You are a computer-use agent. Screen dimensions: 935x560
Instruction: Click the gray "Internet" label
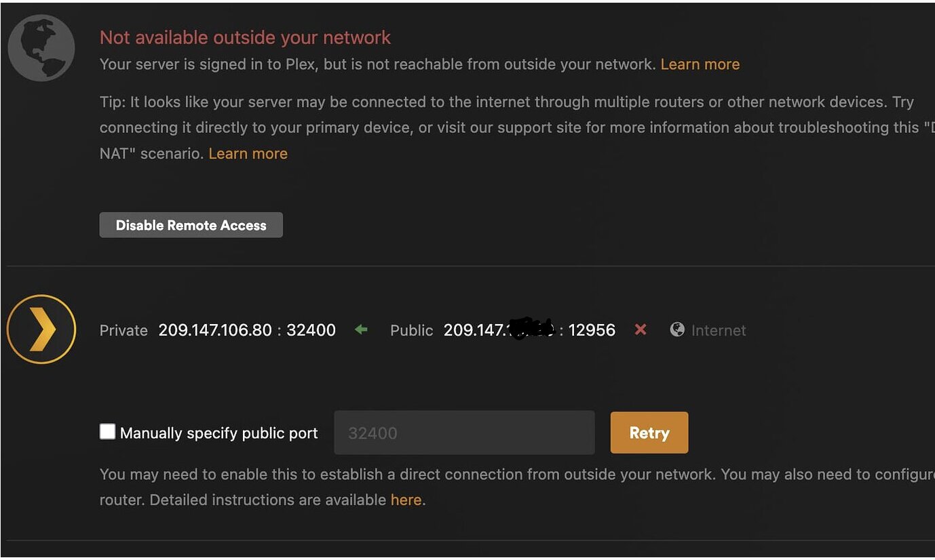coord(719,331)
